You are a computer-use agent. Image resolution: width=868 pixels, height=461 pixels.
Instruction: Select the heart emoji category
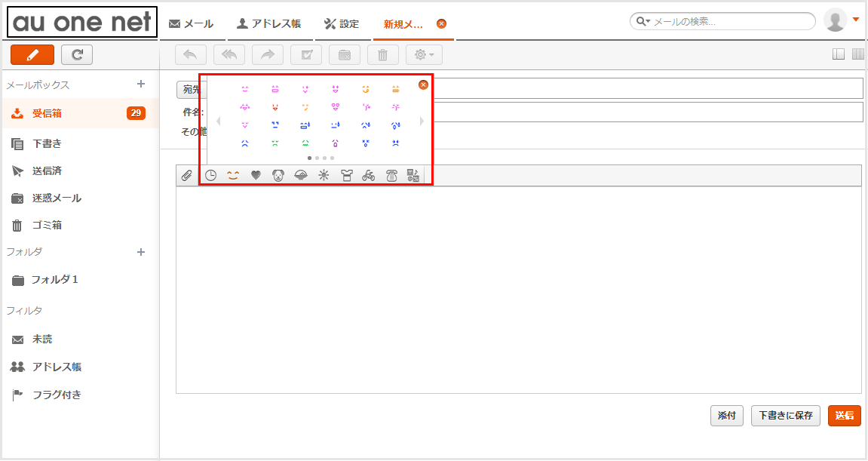pos(256,176)
